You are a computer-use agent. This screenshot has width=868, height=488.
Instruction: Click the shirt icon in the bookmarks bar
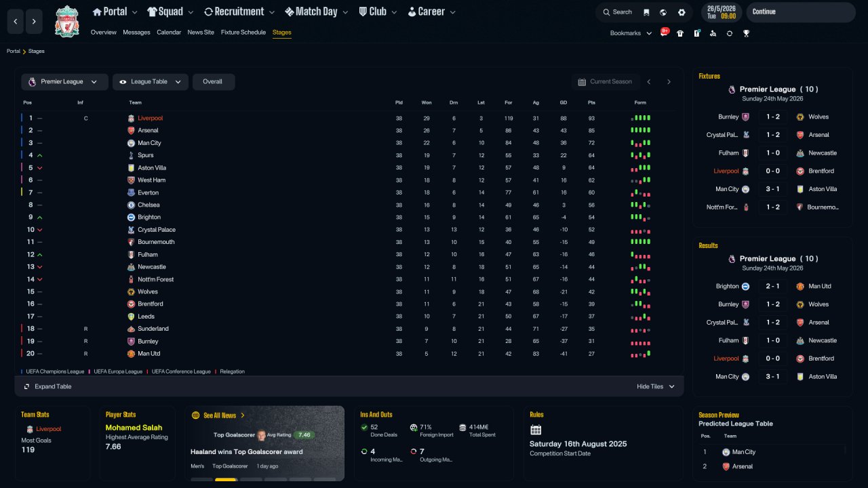680,33
